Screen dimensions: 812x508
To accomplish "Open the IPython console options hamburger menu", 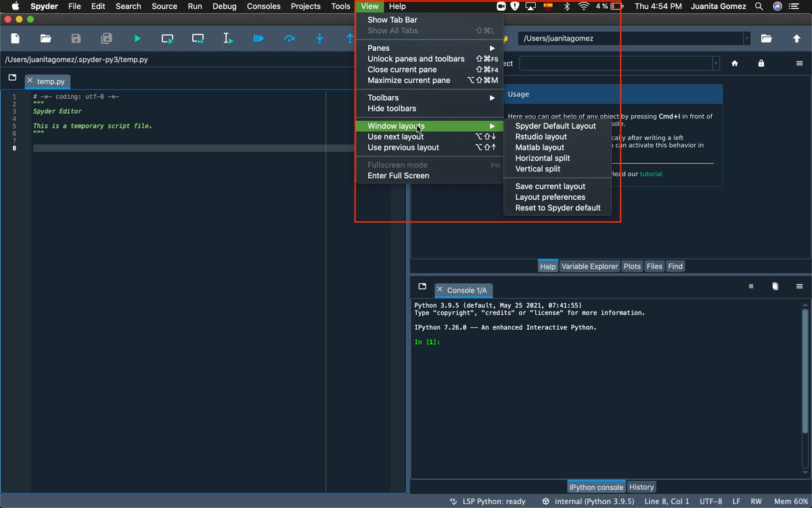I will 799,287.
